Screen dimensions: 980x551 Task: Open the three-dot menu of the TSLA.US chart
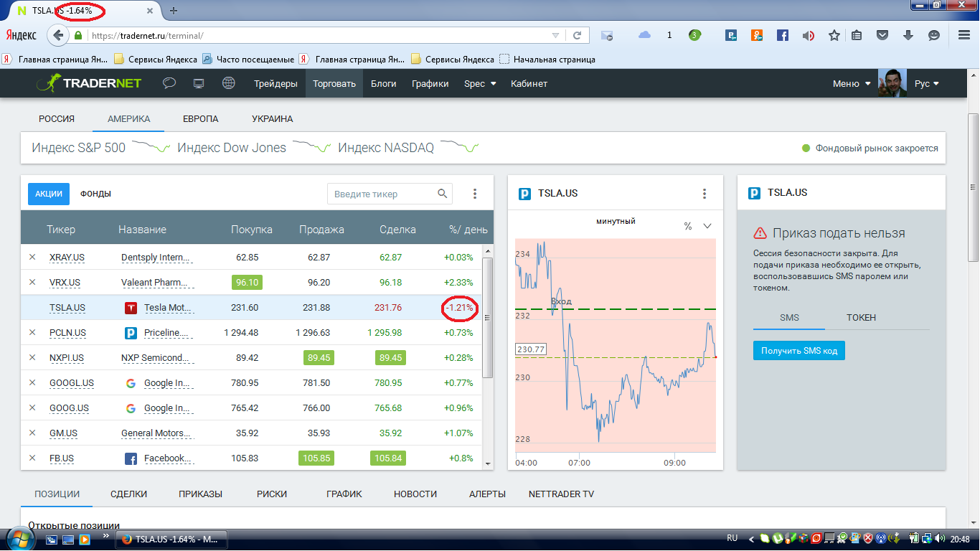705,194
